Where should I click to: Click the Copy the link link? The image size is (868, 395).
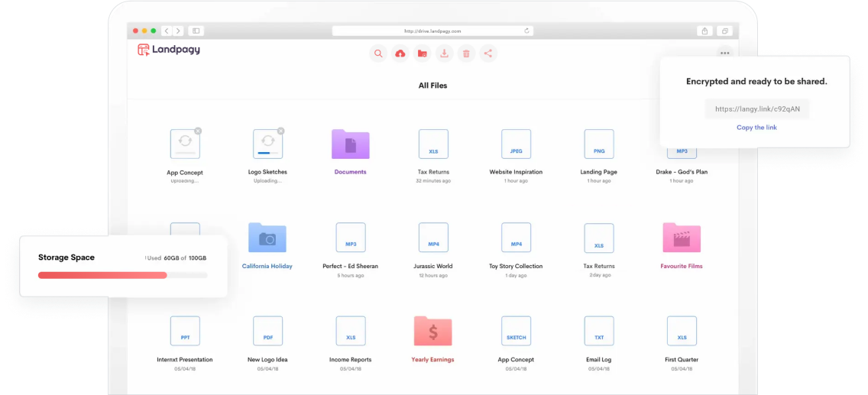point(756,128)
